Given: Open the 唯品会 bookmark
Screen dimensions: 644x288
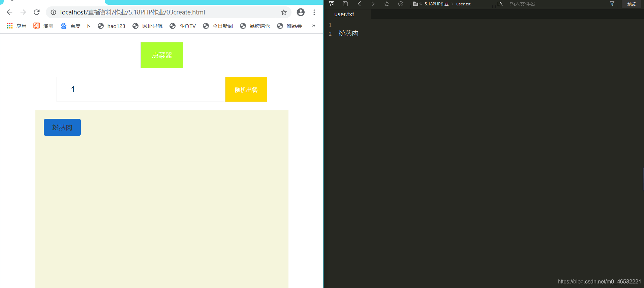Looking at the screenshot, I should pyautogui.click(x=289, y=26).
